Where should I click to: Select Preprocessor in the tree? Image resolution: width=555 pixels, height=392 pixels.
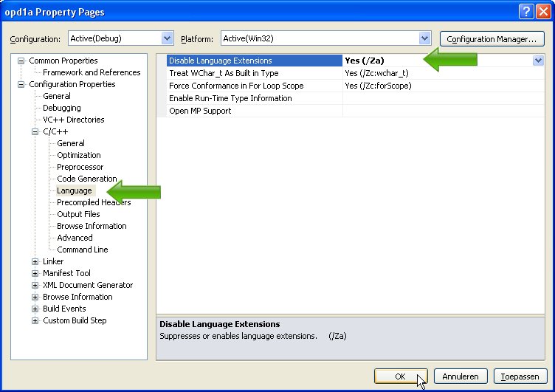pos(80,167)
